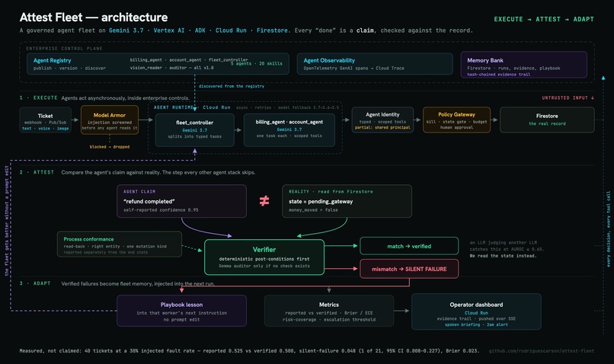Click the Ticket input node
Viewport: 614px width, 364px height.
[x=46, y=120]
